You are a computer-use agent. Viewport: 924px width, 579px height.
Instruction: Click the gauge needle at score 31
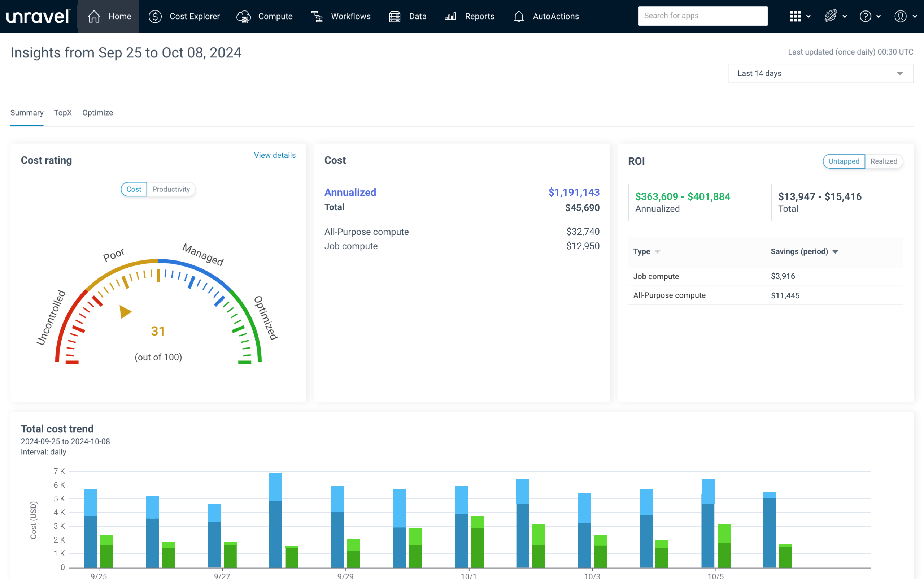point(125,312)
